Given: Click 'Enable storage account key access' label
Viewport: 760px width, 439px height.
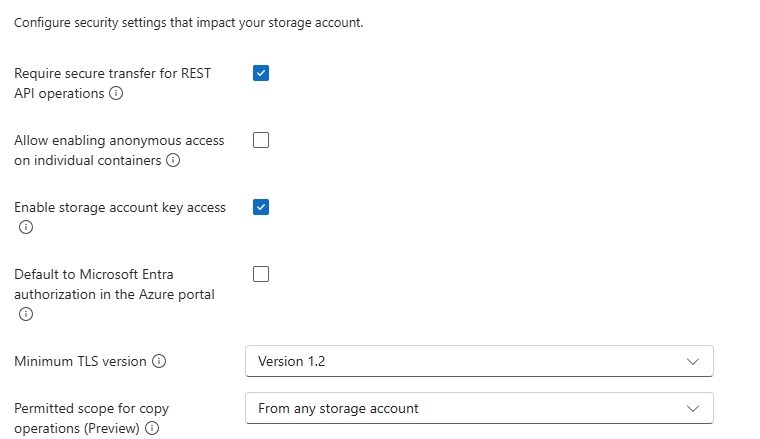Looking at the screenshot, I should pyautogui.click(x=120, y=207).
